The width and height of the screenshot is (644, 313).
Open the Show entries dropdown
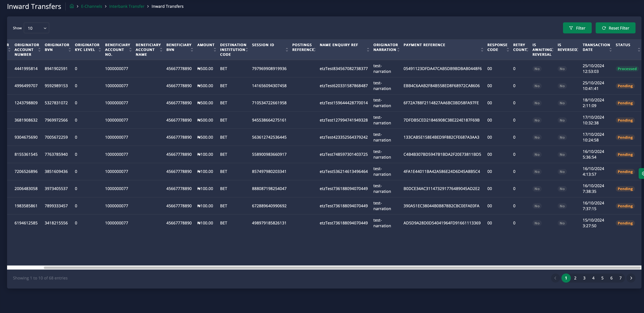point(36,28)
